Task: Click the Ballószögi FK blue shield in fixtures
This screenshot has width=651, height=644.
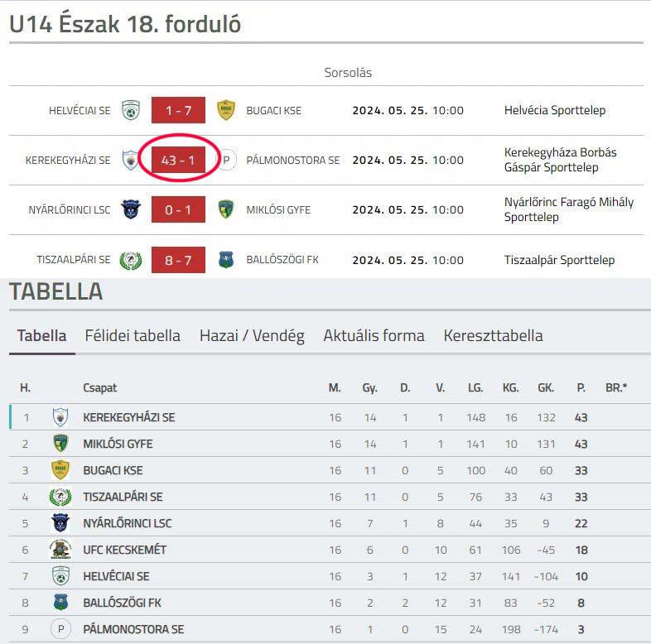Action: pos(226,260)
